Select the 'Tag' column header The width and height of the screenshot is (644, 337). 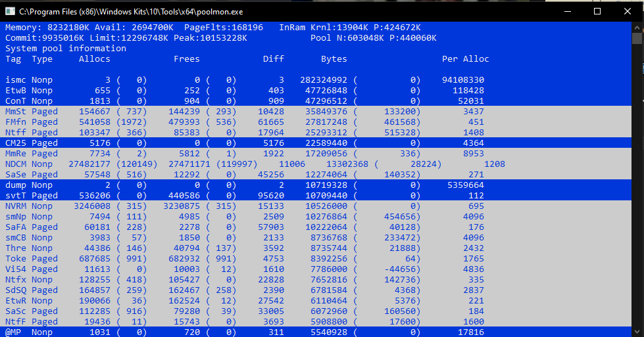coord(13,59)
